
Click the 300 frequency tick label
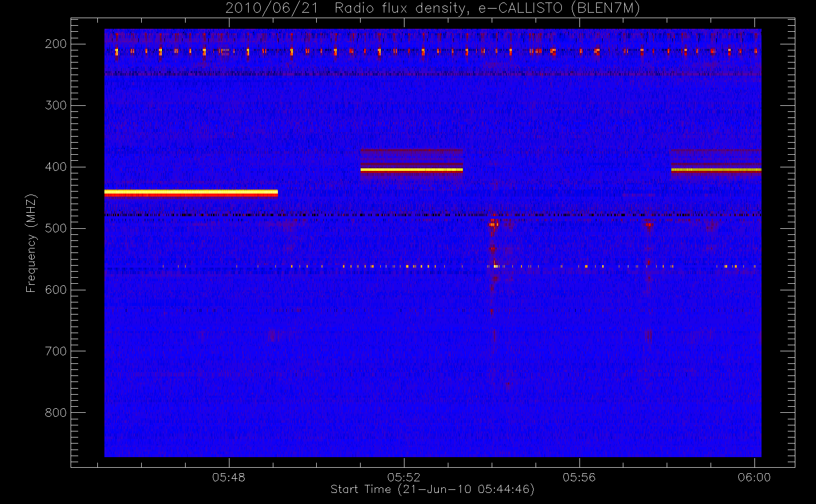(56, 105)
